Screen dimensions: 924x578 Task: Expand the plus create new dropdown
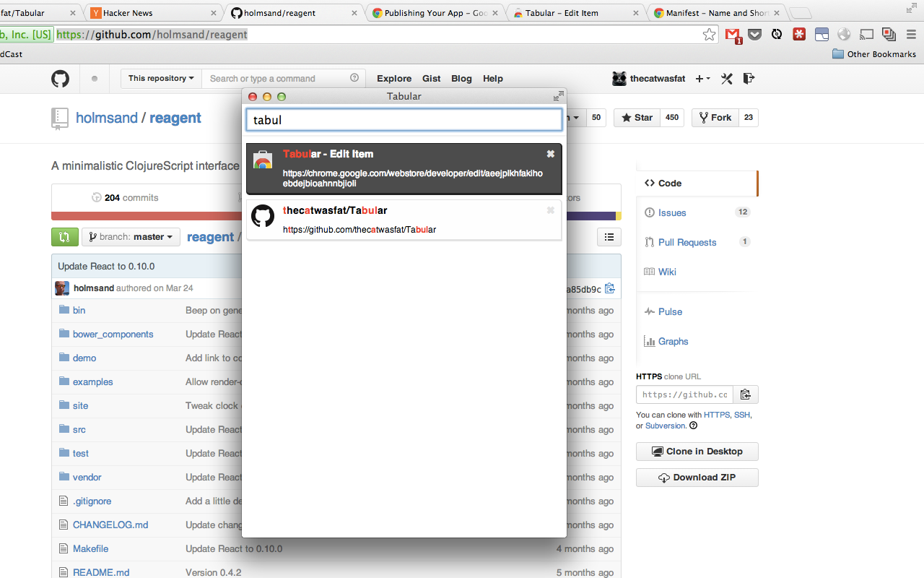tap(702, 79)
